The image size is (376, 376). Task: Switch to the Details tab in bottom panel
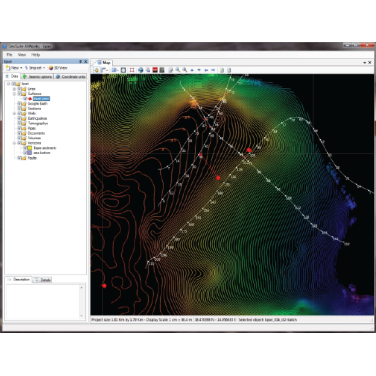coord(42,280)
